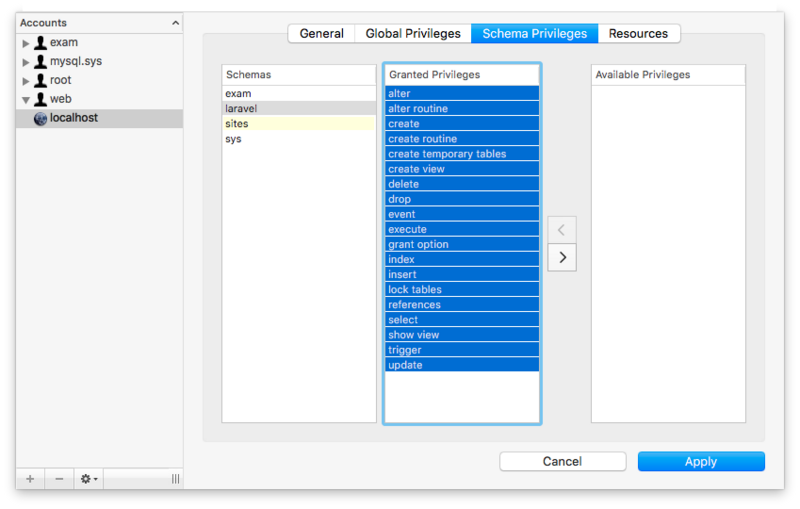Click the web account user icon

coord(40,99)
